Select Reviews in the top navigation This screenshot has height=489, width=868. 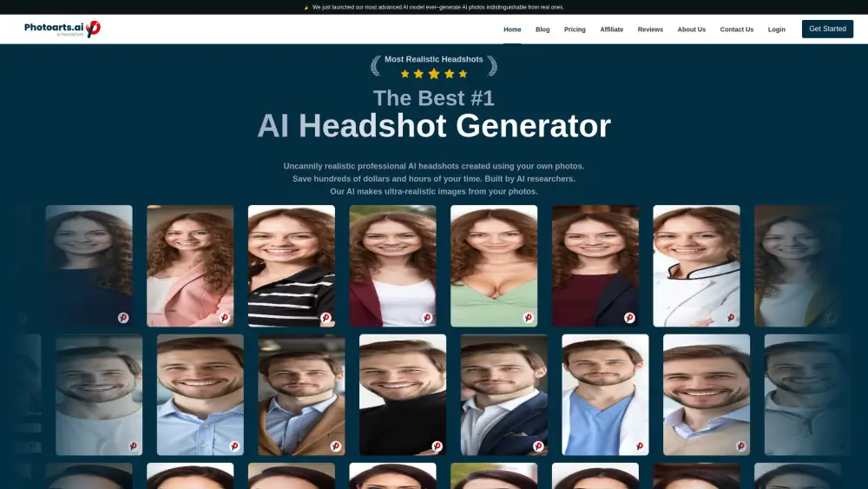coord(650,30)
